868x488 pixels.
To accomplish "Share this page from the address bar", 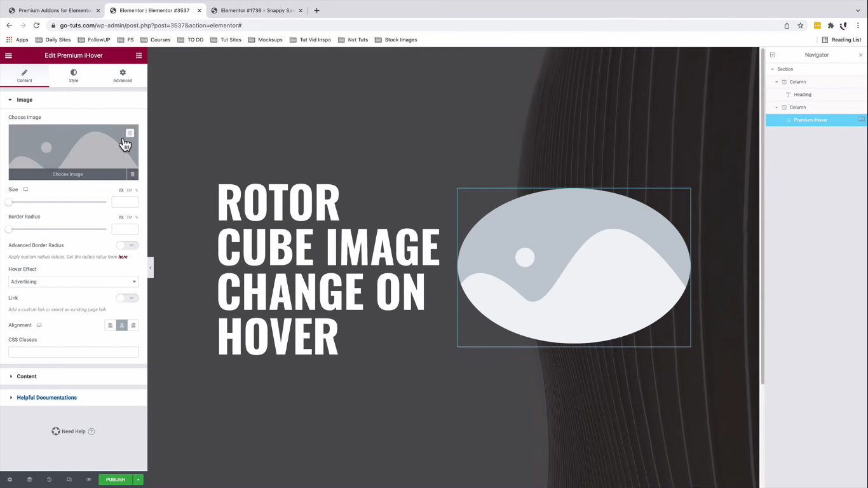I will click(x=787, y=25).
